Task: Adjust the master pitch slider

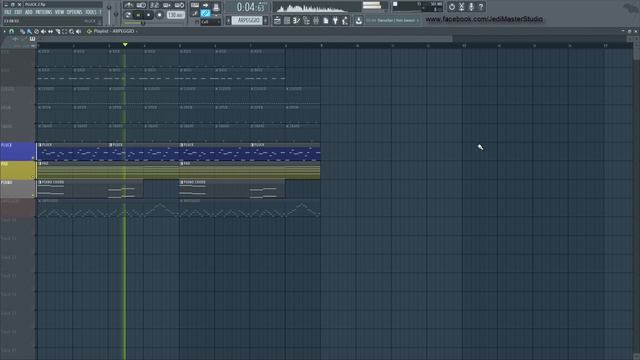Action: click(116, 14)
